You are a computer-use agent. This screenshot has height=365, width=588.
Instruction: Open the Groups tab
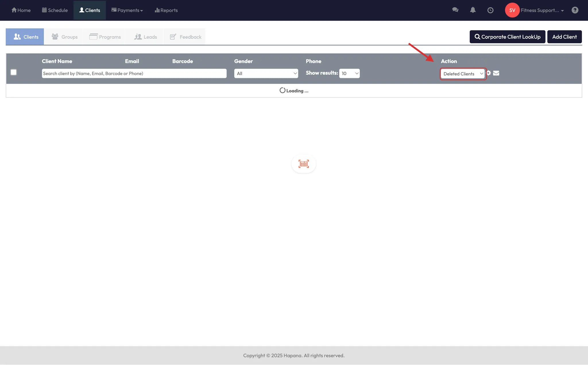coord(65,37)
